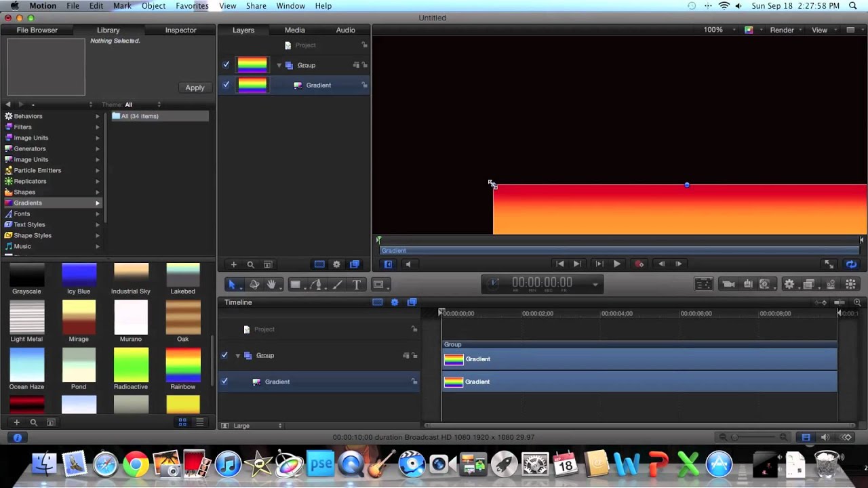Click the Replicate icon

[x=851, y=285]
